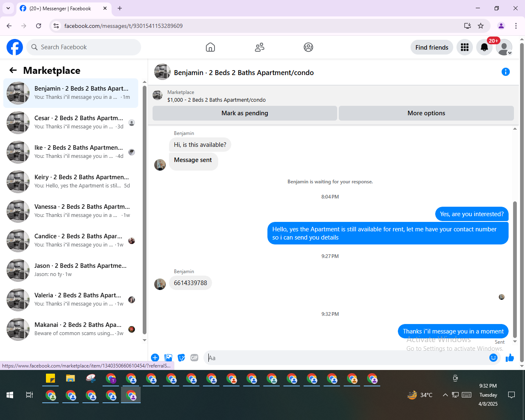Choose a sticker icon in composer
525x420 pixels.
tap(181, 358)
